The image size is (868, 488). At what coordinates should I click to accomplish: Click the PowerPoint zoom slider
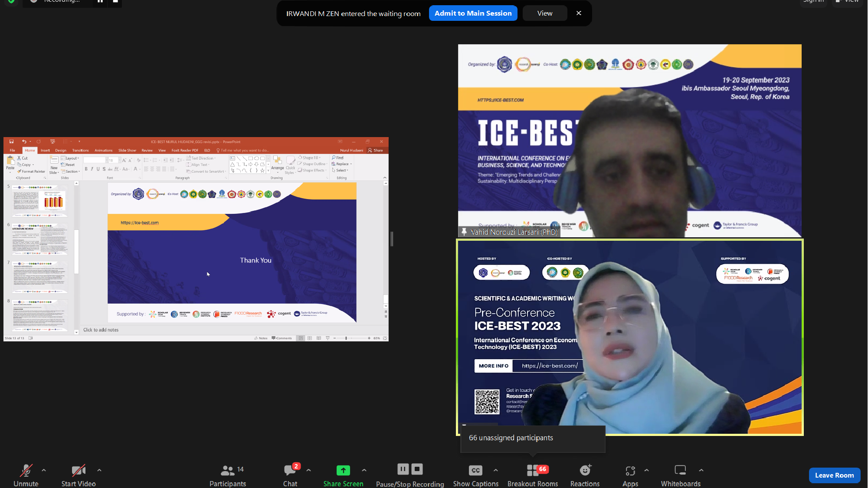coord(351,338)
